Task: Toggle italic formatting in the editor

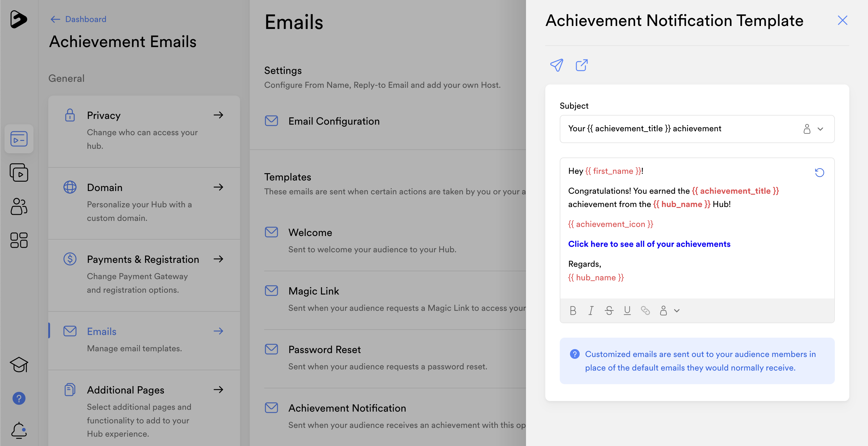Action: pos(591,311)
